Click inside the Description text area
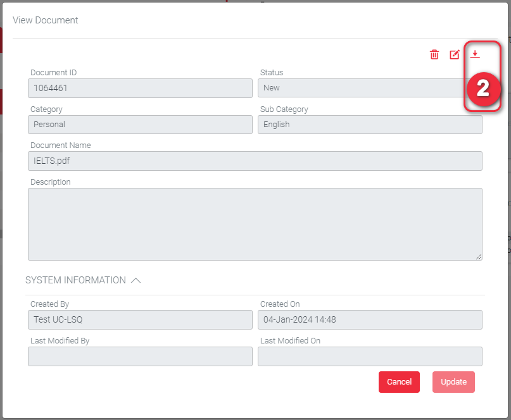This screenshot has height=420, width=511. point(255,224)
